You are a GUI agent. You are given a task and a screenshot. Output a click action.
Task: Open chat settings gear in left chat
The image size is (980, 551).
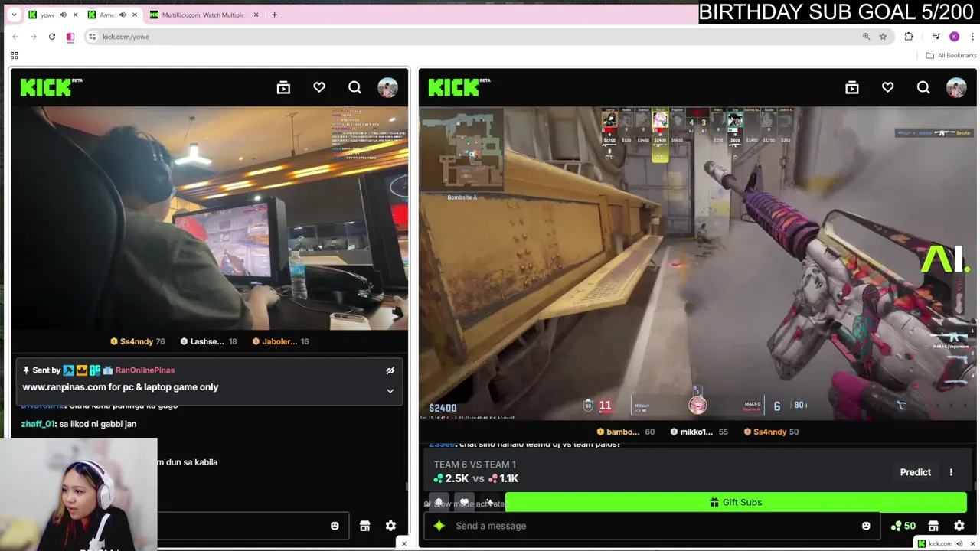tap(390, 526)
